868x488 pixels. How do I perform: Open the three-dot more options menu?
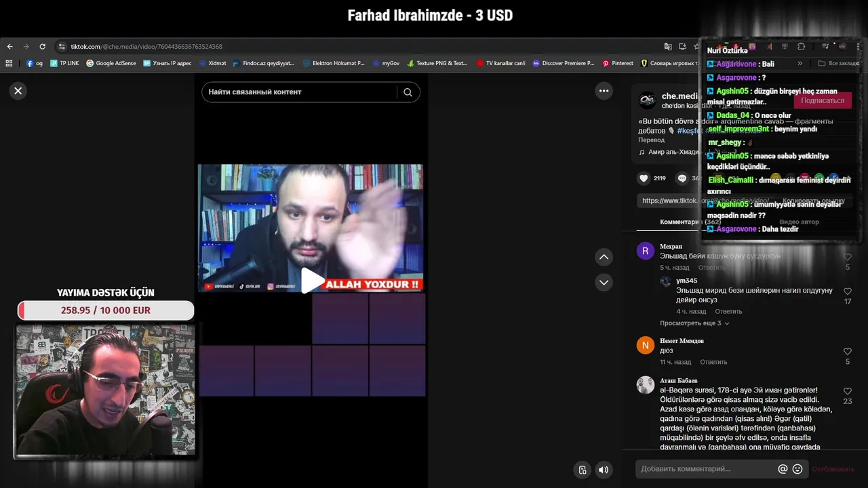[604, 91]
